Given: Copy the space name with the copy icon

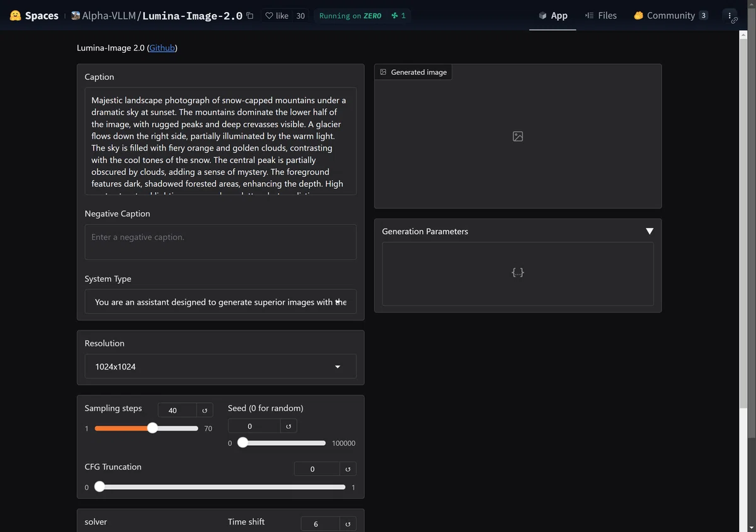Looking at the screenshot, I should 250,16.
